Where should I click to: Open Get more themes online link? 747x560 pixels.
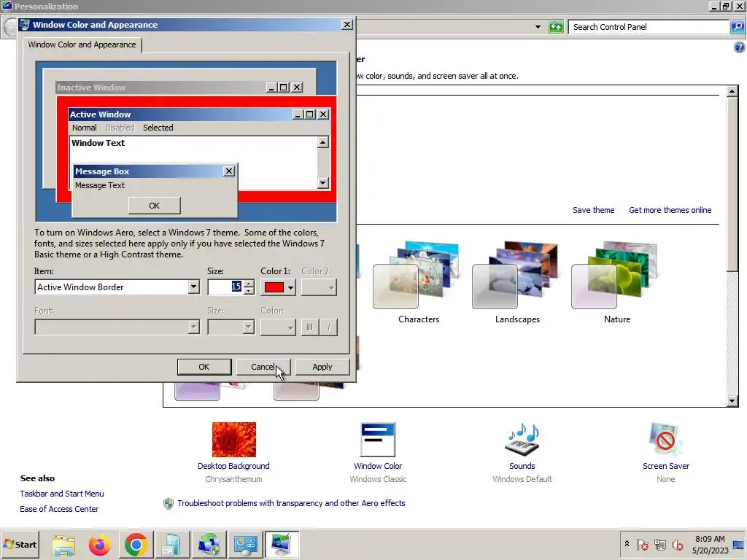click(670, 210)
